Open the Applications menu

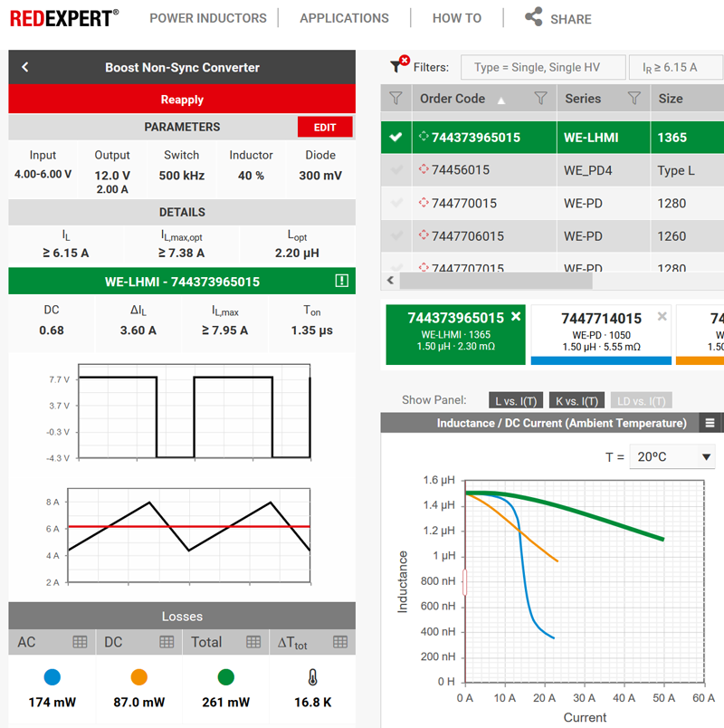[x=344, y=18]
